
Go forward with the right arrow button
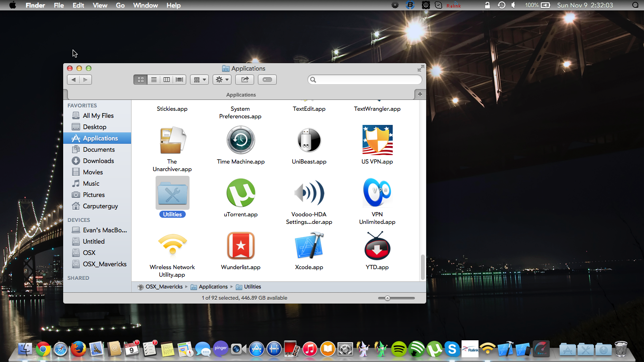pos(85,80)
